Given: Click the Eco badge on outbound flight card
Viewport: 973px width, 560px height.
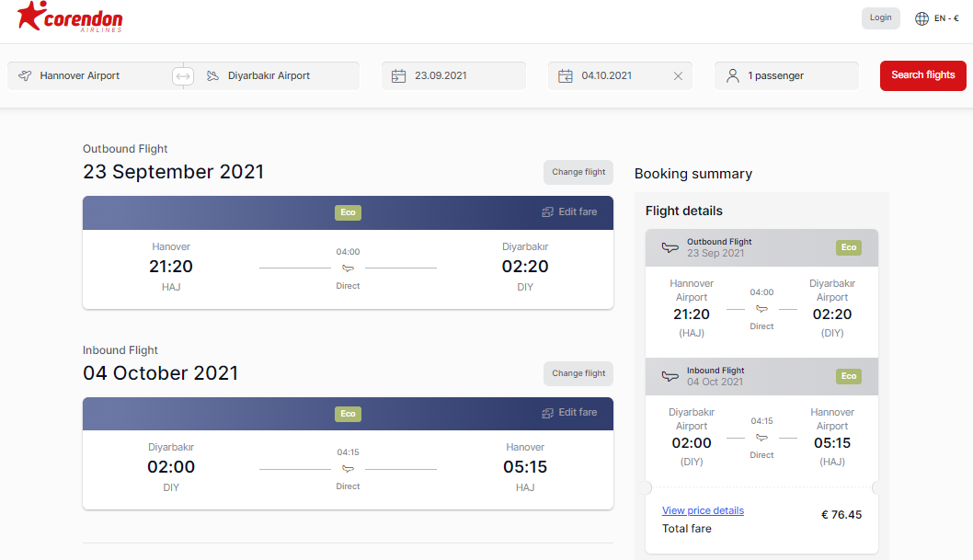Looking at the screenshot, I should pos(349,212).
